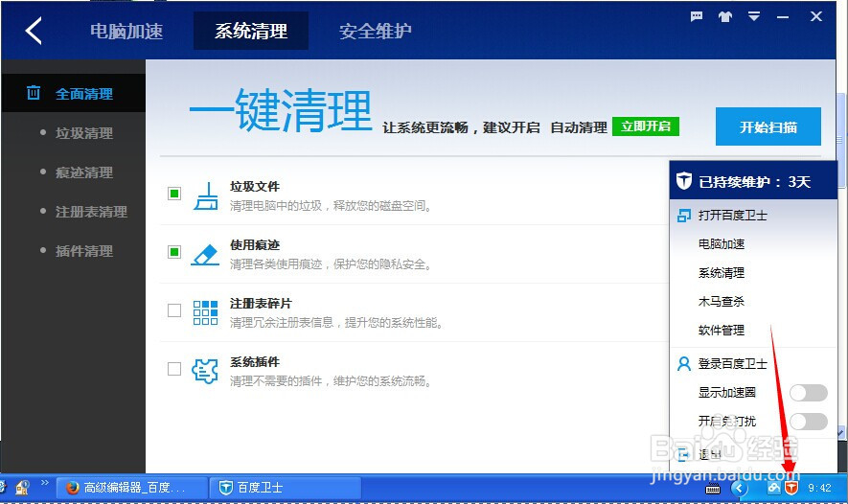
Task: Uncheck the 使用痕迹 checkbox
Action: coord(174,252)
